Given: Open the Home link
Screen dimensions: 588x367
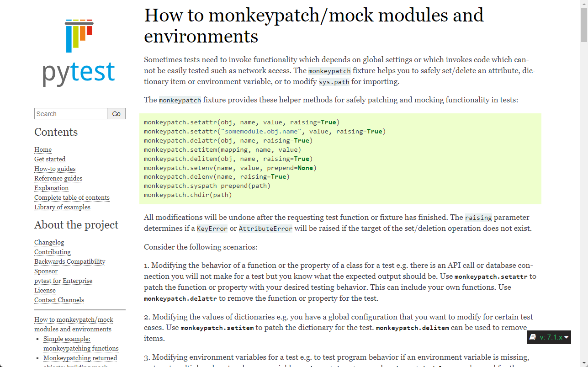Looking at the screenshot, I should tap(43, 149).
